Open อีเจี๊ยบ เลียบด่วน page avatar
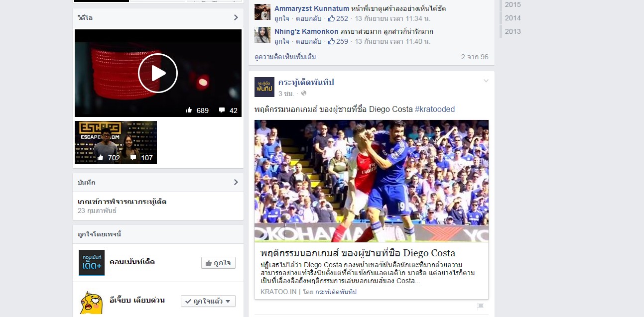This screenshot has height=317, width=644. (92, 301)
